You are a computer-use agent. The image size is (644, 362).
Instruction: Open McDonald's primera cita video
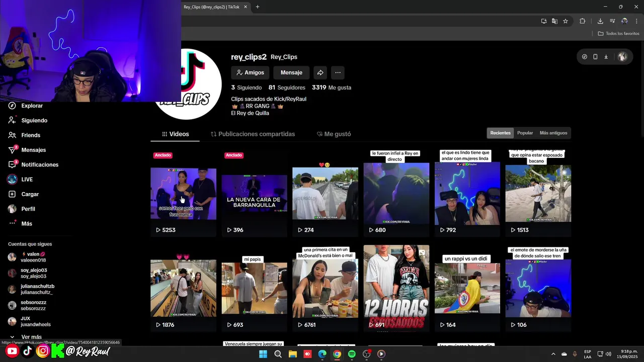pos(325,288)
